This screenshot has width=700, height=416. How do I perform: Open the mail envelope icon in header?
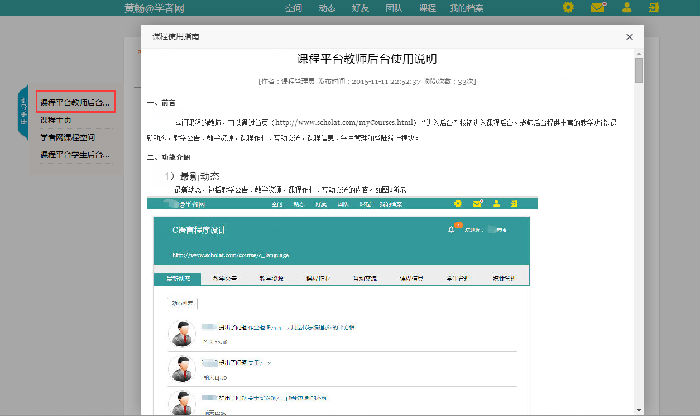click(597, 8)
